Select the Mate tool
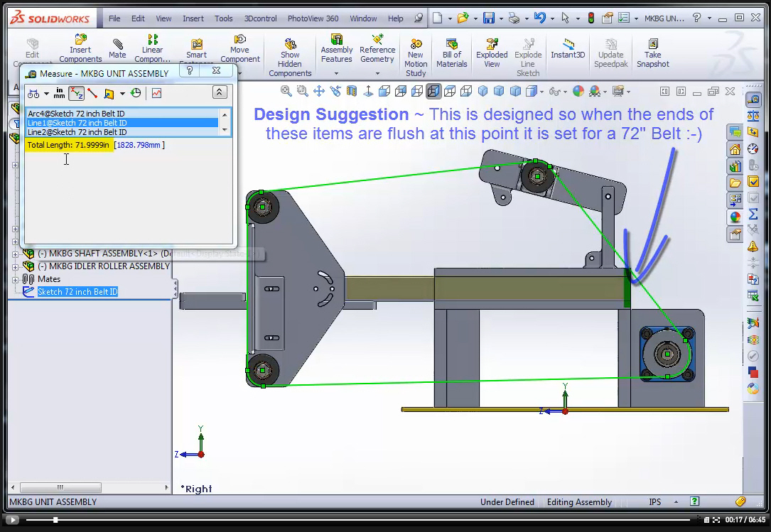Screen dimensions: 771x532 117,49
